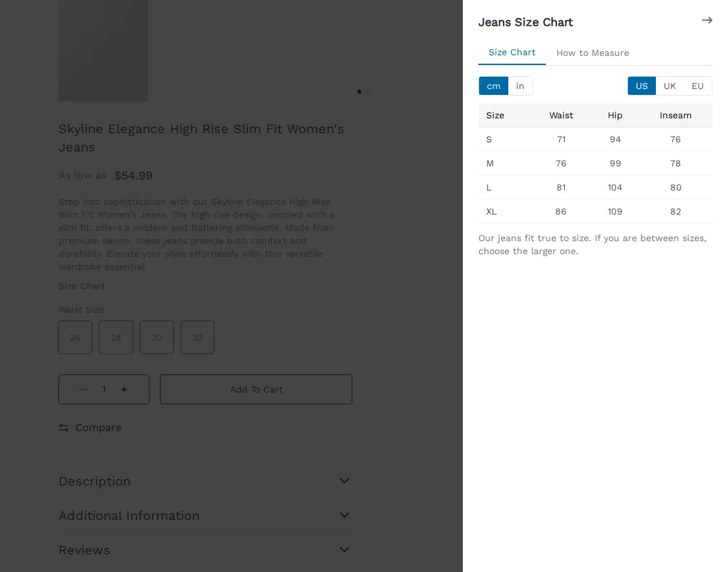This screenshot has width=728, height=572.
Task: Expand the Reviews section chevron
Action: pos(344,549)
